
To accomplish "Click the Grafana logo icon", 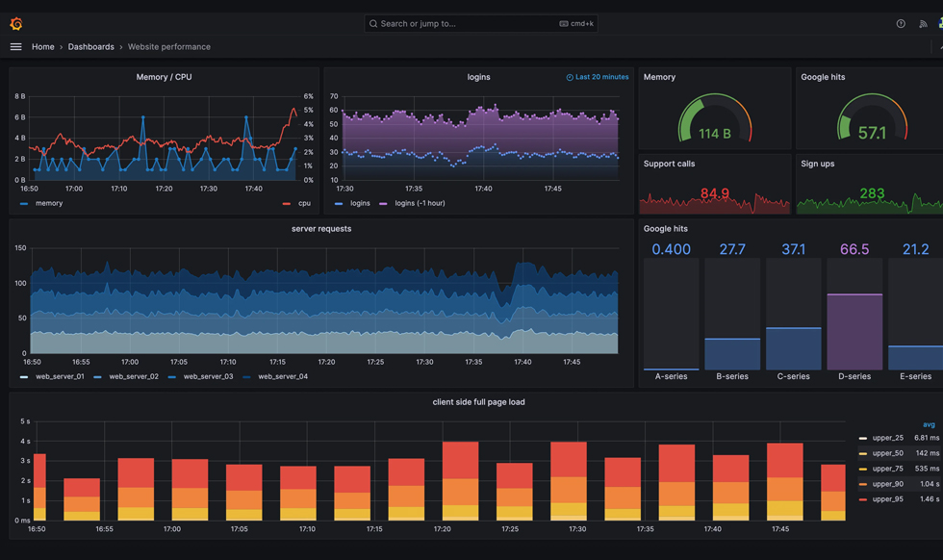I will (16, 23).
